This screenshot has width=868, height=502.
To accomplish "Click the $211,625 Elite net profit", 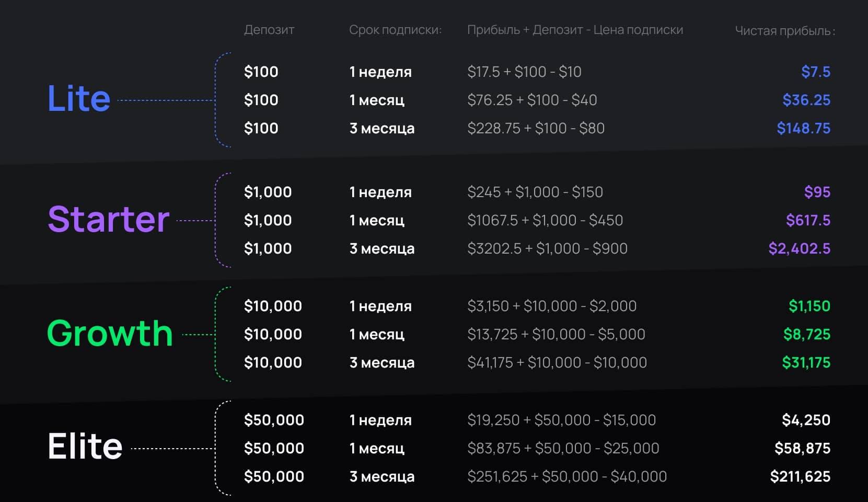I will tap(800, 476).
